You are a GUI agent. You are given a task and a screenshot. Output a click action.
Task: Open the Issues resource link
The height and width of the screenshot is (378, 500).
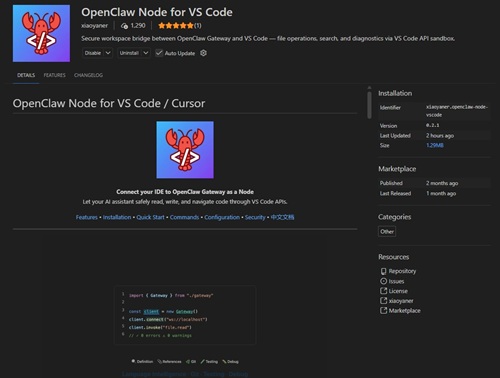396,281
